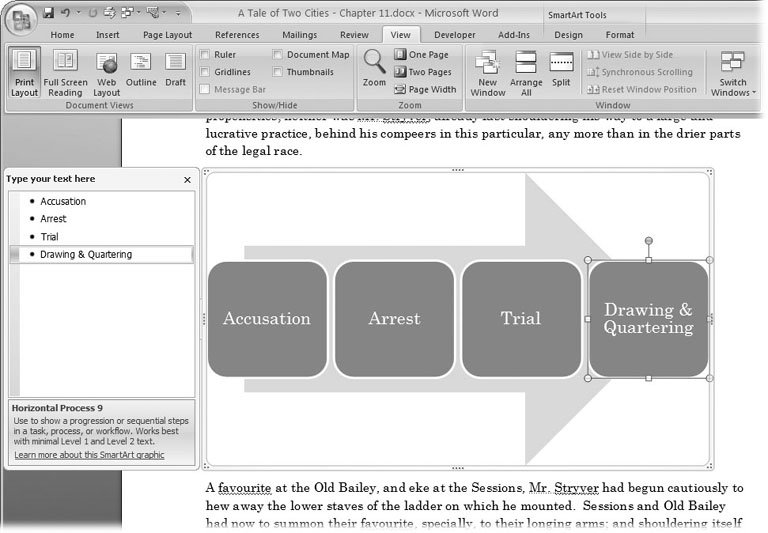
Task: Enable the Ruler checkbox
Action: point(205,55)
